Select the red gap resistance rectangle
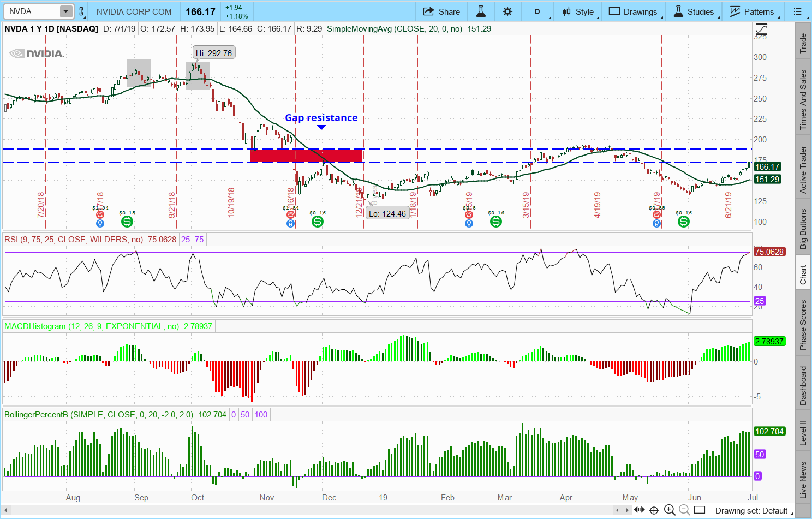The width and height of the screenshot is (812, 519). click(x=306, y=156)
